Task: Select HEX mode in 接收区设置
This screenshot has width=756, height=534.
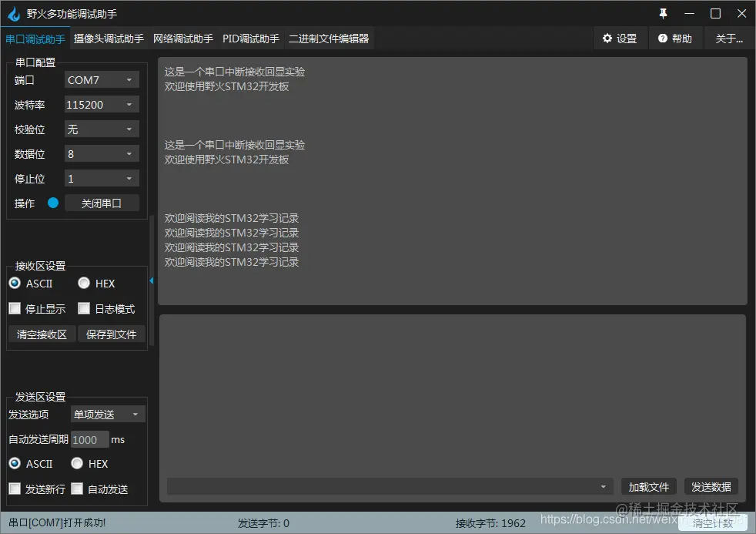Action: pos(83,283)
